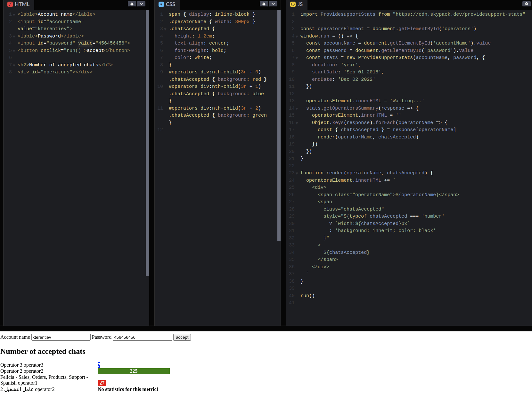This screenshot has height=399, width=532.
Task: Click the accept button in the preview
Action: click(x=182, y=337)
